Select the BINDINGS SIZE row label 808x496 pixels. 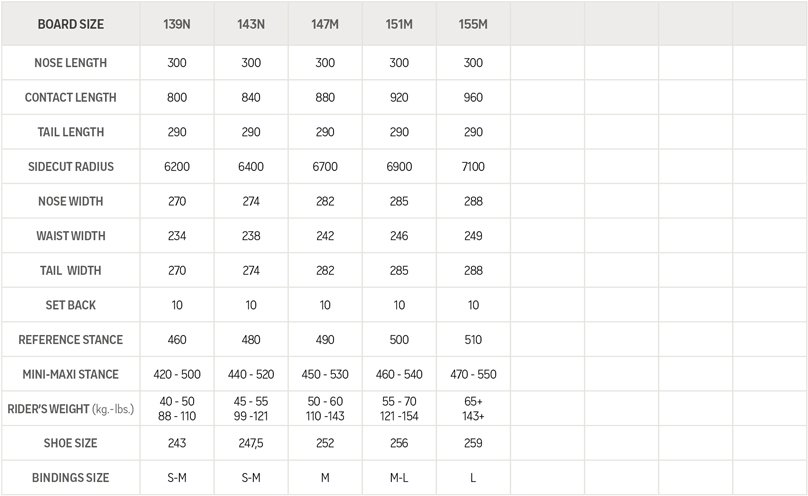point(70,478)
